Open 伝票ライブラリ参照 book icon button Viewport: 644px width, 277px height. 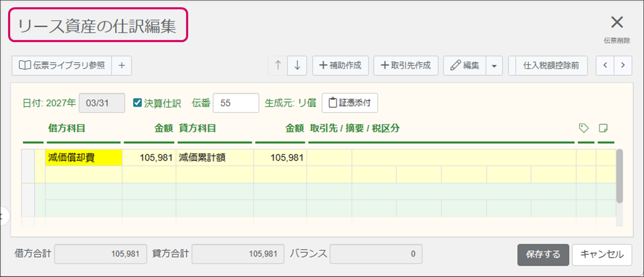click(x=62, y=66)
